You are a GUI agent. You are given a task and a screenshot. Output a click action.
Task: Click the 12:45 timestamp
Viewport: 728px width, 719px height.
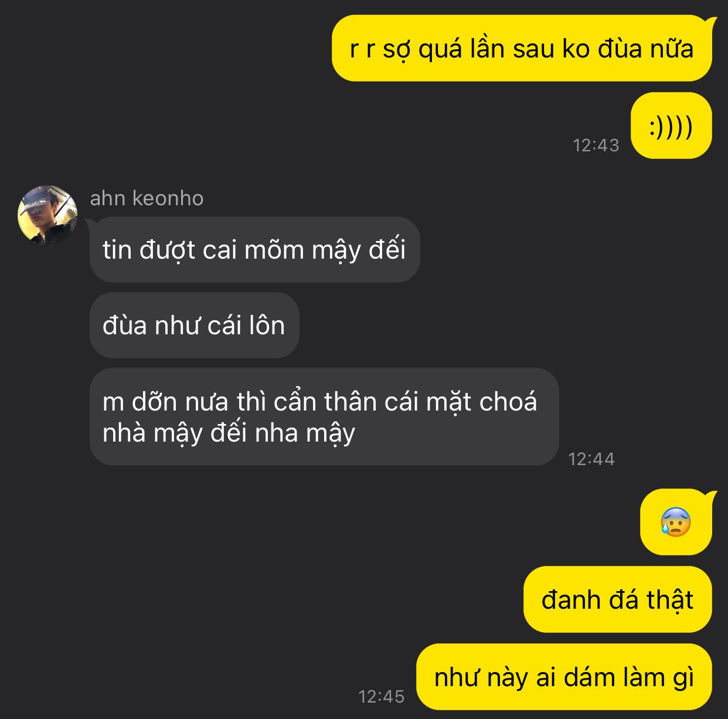click(x=381, y=696)
